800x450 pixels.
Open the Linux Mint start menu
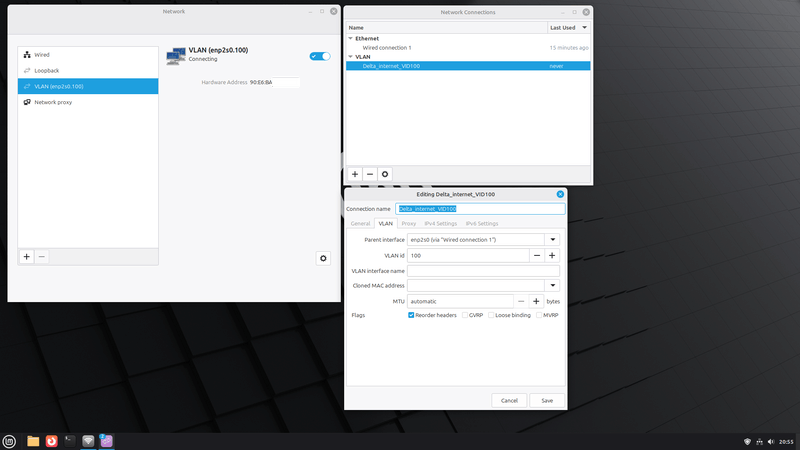[x=9, y=441]
